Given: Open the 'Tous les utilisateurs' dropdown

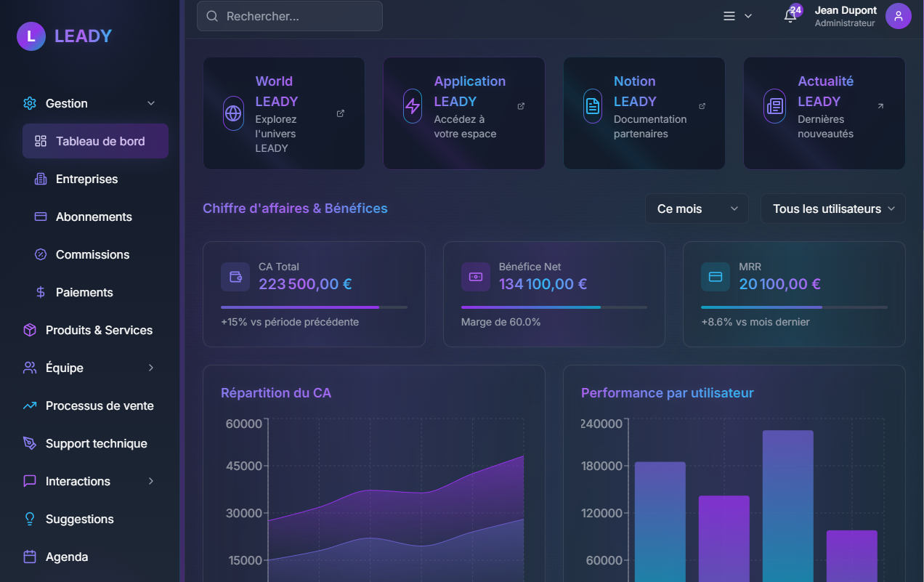Looking at the screenshot, I should coord(832,209).
